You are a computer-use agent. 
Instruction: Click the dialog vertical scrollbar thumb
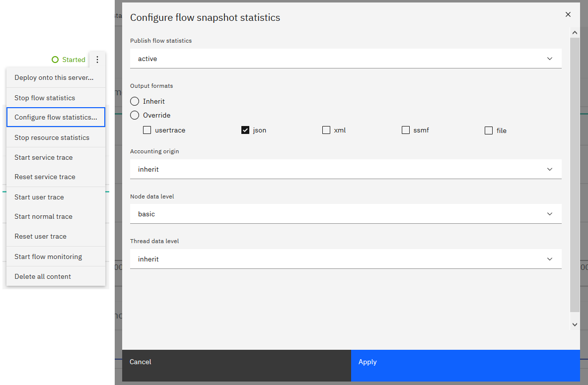[x=575, y=175]
